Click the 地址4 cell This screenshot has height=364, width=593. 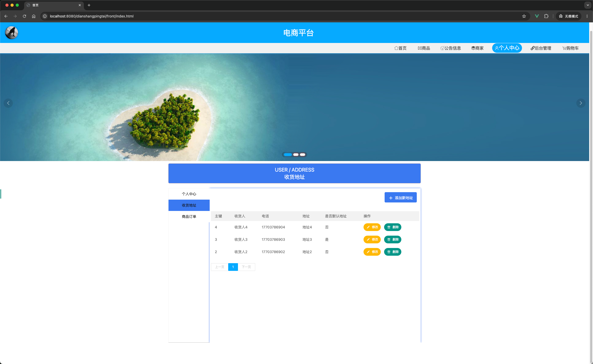point(307,227)
